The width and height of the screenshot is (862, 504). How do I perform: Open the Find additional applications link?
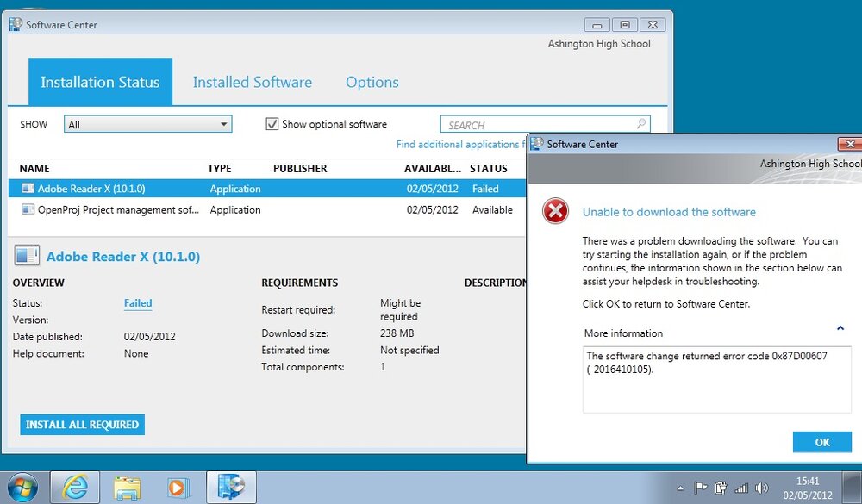coord(460,145)
